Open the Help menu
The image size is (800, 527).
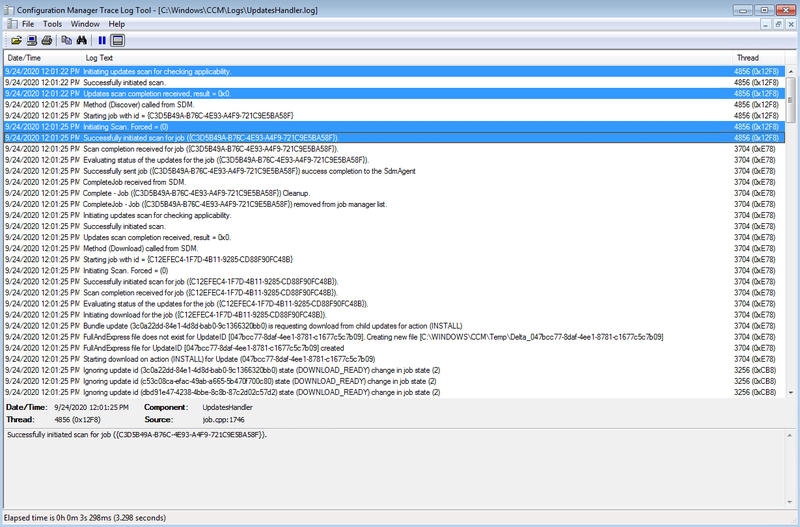[x=117, y=23]
